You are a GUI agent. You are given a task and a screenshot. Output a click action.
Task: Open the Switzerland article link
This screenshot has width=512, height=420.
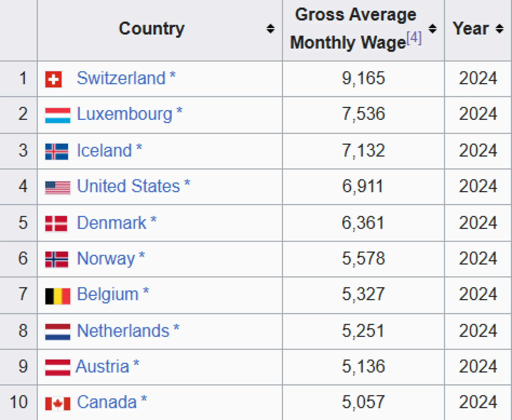point(121,78)
